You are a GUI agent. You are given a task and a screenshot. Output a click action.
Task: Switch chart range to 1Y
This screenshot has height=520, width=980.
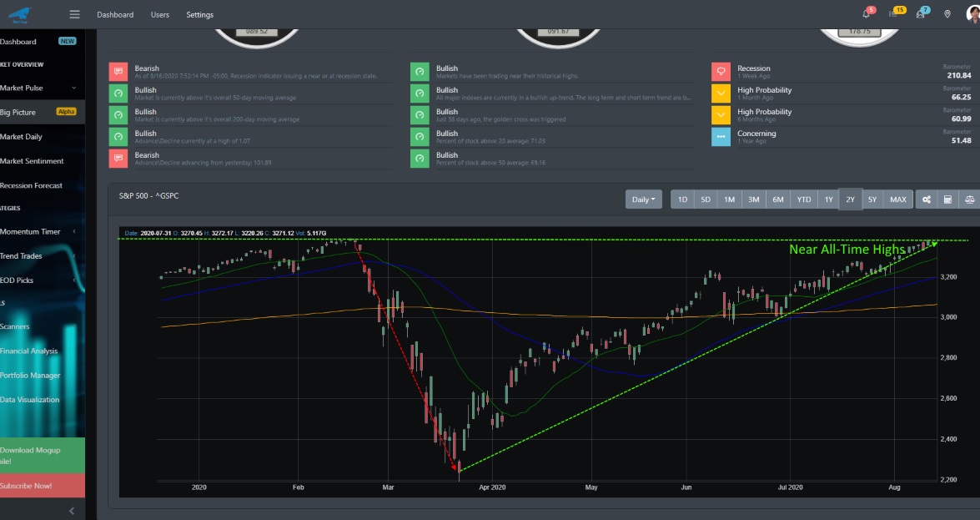click(829, 199)
